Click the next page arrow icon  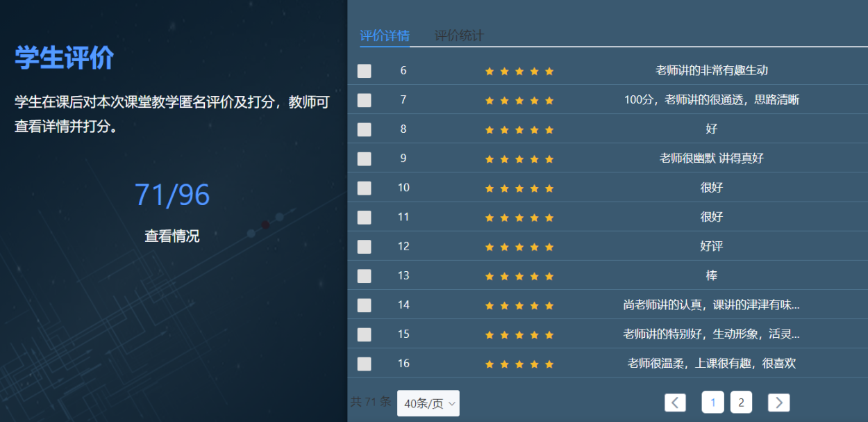tap(778, 403)
